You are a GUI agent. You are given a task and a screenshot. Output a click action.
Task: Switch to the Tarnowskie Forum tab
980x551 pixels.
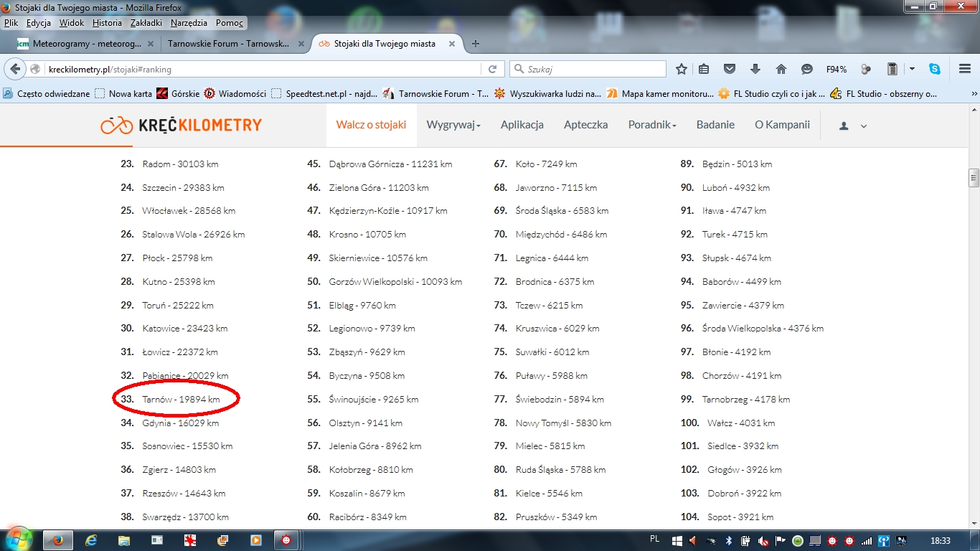[x=228, y=44]
